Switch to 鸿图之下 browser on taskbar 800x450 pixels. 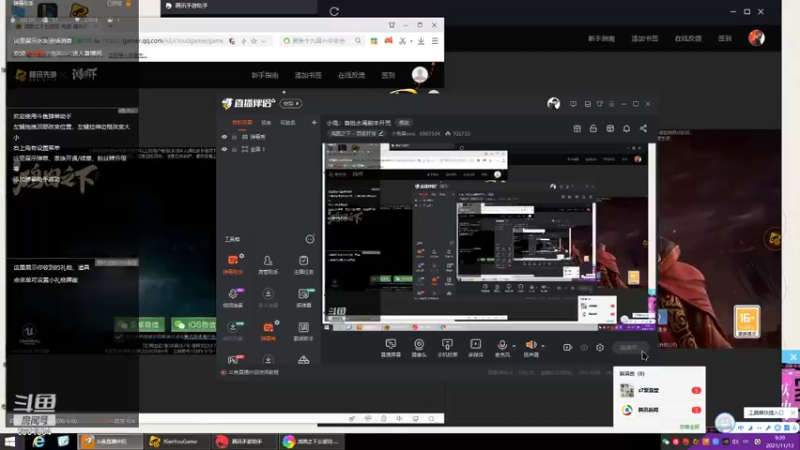pyautogui.click(x=312, y=441)
